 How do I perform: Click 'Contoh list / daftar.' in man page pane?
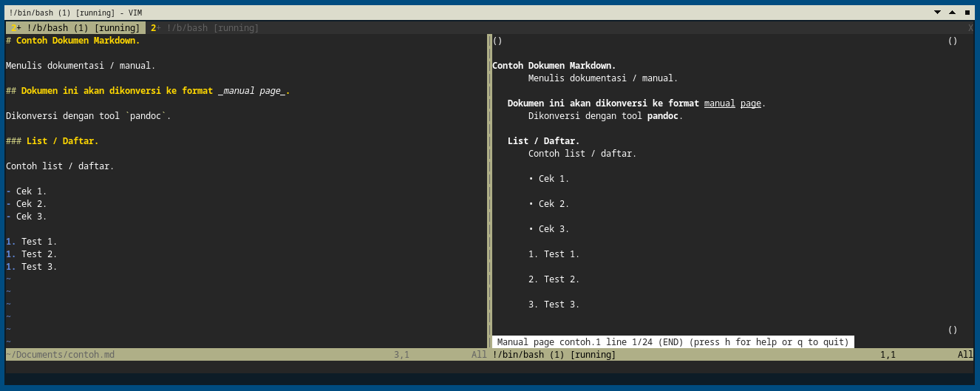pos(582,154)
